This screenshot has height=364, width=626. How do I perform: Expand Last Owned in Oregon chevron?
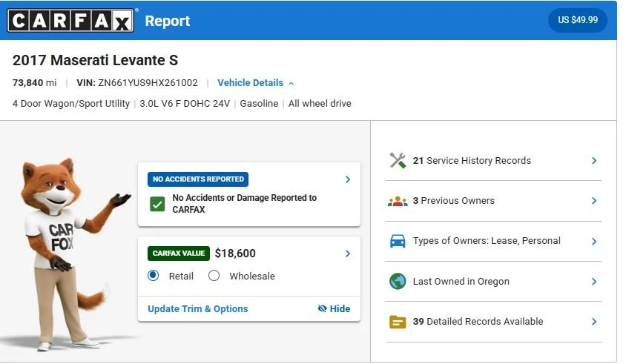(594, 282)
